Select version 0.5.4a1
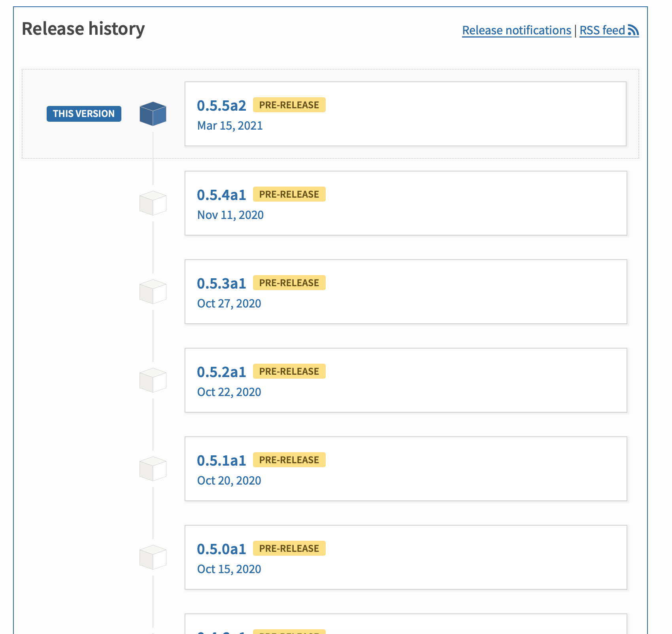Image resolution: width=672 pixels, height=634 pixels. click(221, 194)
